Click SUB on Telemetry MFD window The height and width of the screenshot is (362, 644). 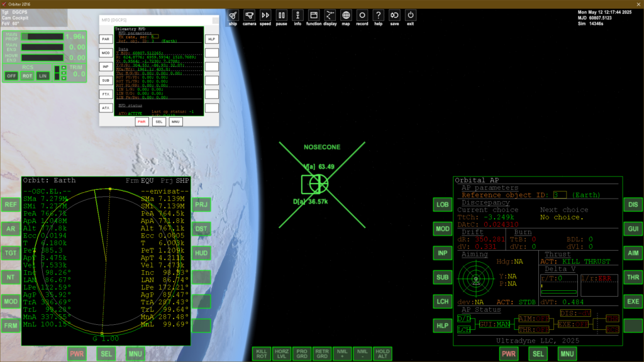(106, 80)
